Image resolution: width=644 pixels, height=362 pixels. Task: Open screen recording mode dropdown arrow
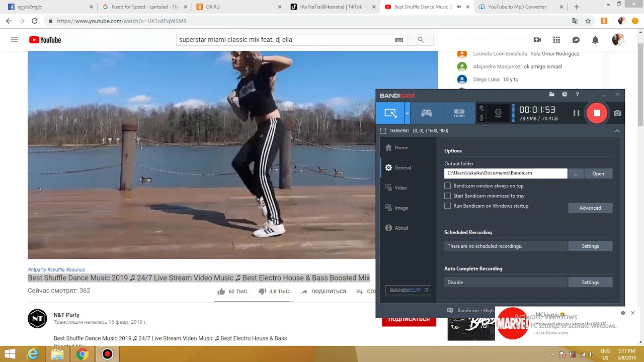(407, 113)
